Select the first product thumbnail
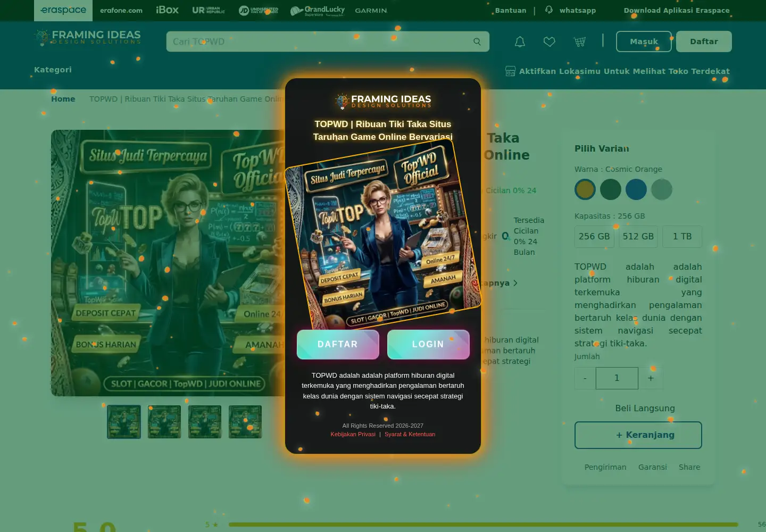Screen dimensions: 766x532 (x=124, y=422)
